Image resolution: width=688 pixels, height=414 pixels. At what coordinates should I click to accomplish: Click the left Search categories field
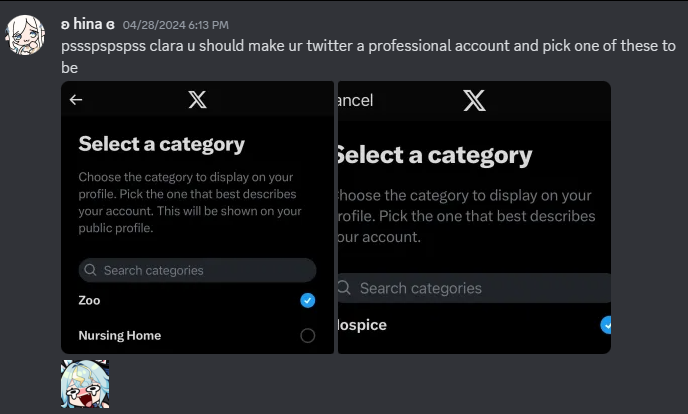click(x=197, y=270)
